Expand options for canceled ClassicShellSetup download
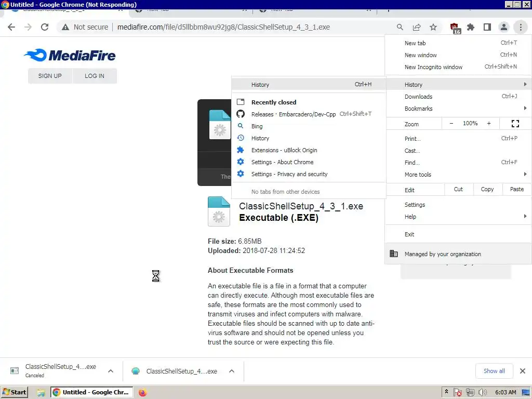 pos(110,371)
